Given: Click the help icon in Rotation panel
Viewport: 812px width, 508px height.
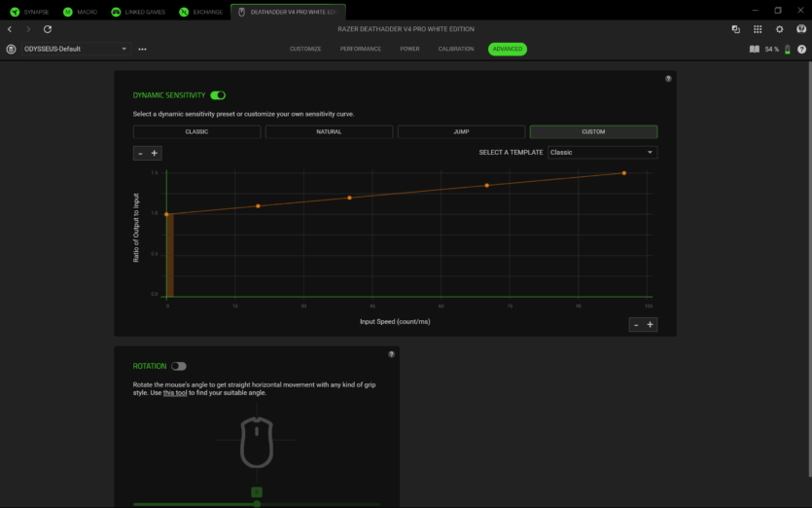Looking at the screenshot, I should tap(391, 354).
